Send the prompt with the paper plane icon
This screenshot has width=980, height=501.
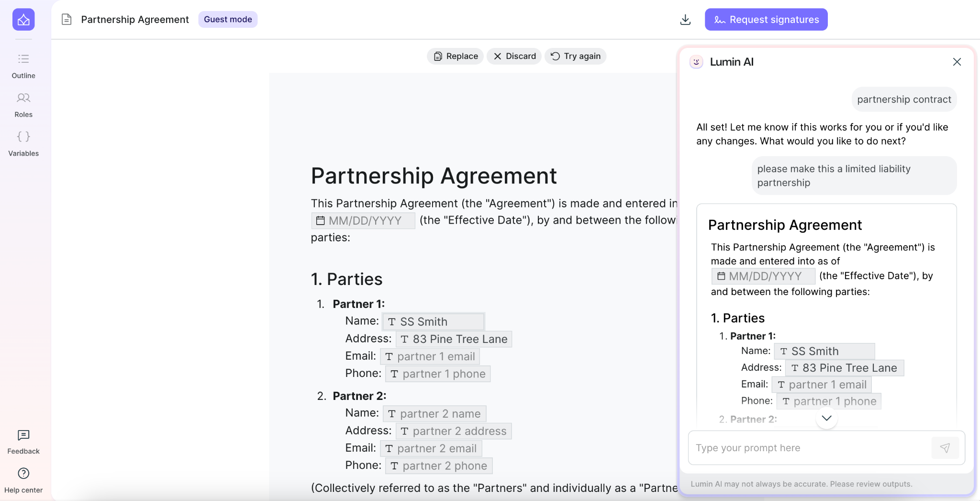tap(945, 447)
